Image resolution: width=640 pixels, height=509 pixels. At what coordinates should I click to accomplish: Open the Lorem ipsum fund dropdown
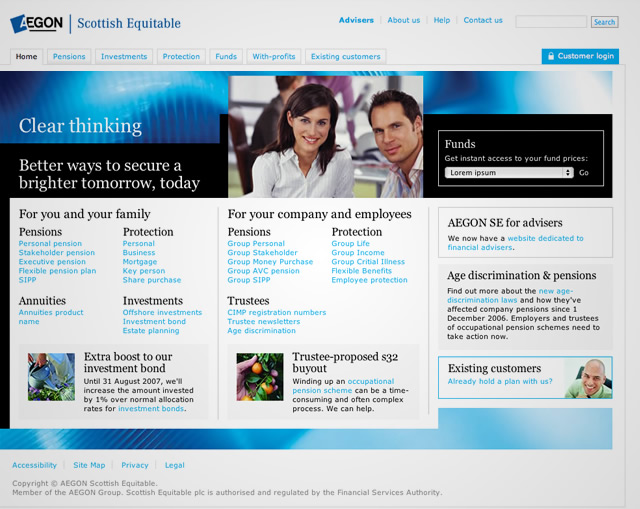[x=509, y=173]
